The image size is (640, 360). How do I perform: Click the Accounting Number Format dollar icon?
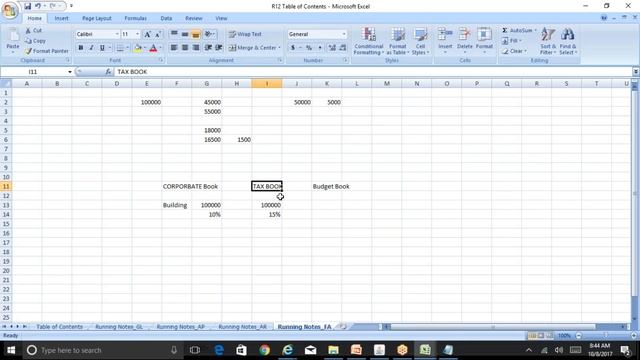(x=293, y=48)
